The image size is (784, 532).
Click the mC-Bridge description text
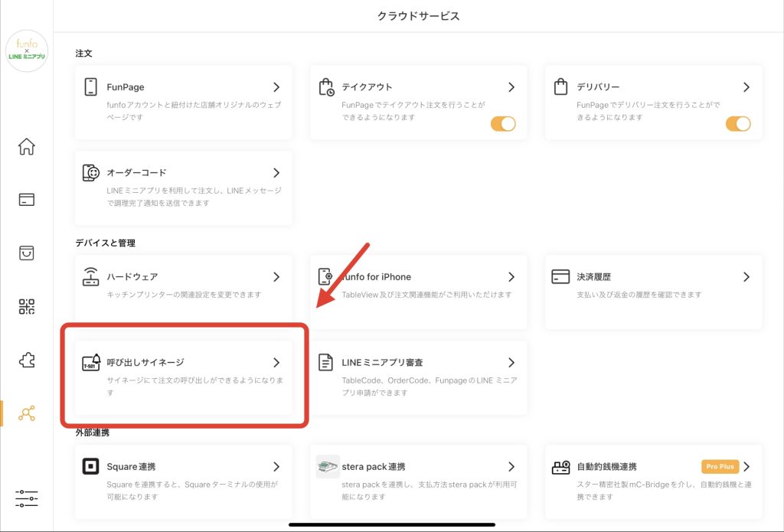664,491
